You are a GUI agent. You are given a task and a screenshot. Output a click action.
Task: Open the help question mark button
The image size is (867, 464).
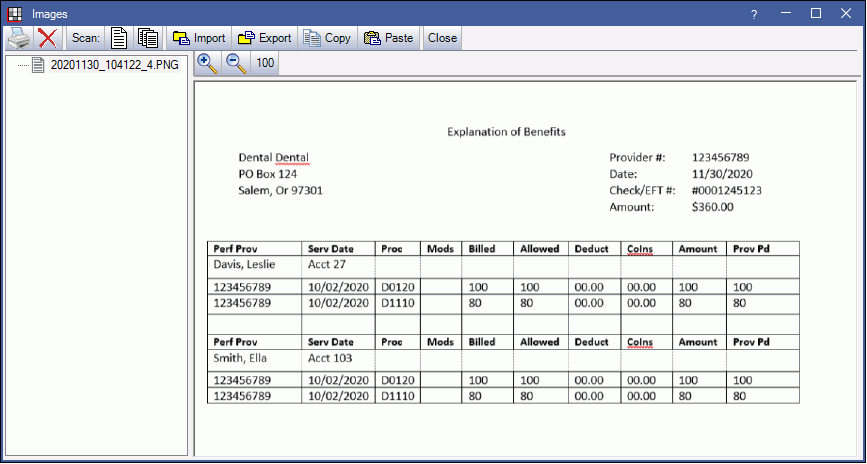pyautogui.click(x=754, y=14)
